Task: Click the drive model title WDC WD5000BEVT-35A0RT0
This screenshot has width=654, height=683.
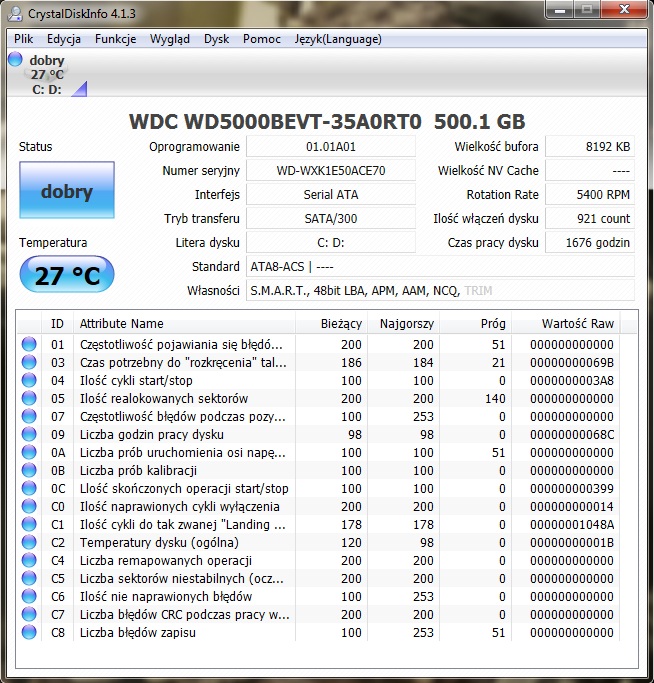Action: (x=275, y=122)
